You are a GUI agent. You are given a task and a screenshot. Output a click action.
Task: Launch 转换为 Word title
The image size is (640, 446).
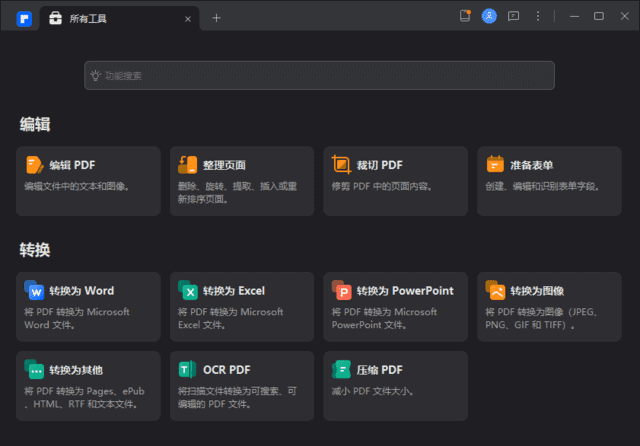[x=82, y=291]
